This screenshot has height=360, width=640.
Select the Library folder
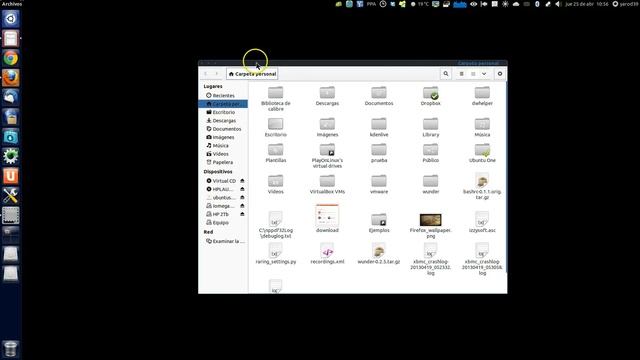coord(431,127)
